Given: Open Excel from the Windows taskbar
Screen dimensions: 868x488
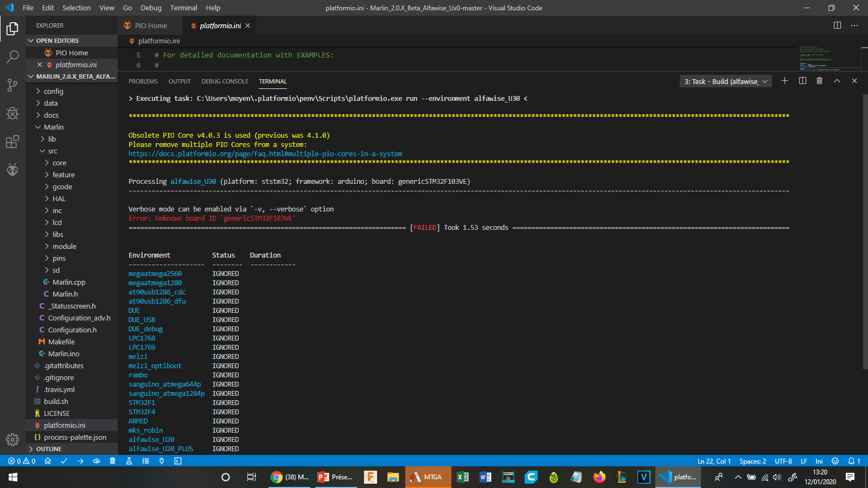Looking at the screenshot, I should coord(463,477).
